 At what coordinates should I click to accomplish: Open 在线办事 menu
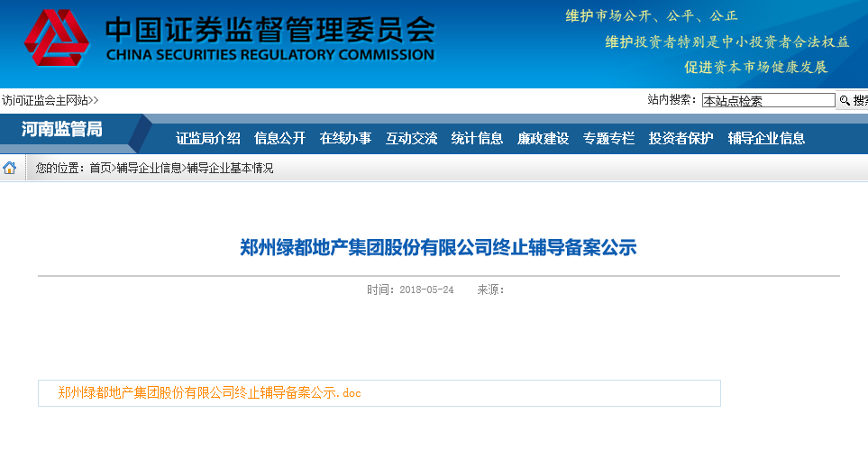point(345,138)
